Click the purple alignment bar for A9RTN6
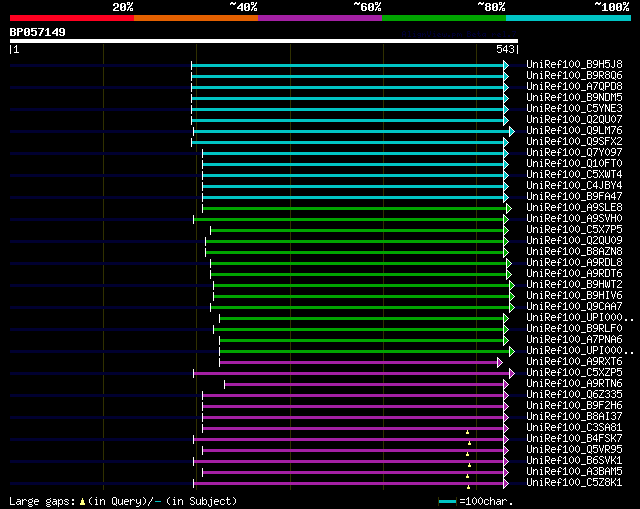640x509 pixels. pos(364,385)
